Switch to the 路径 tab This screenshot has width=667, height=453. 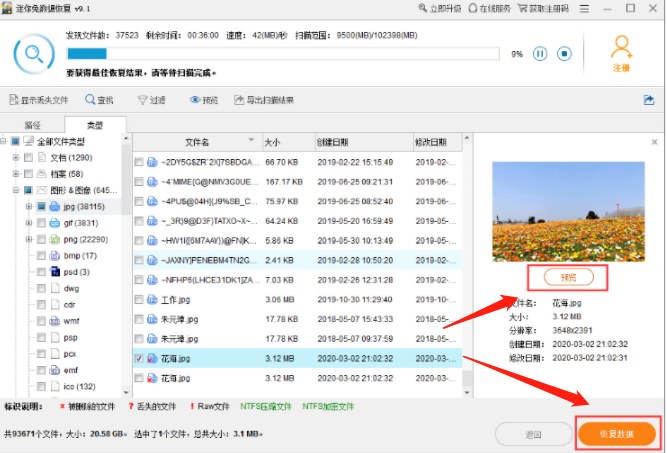coord(32,126)
